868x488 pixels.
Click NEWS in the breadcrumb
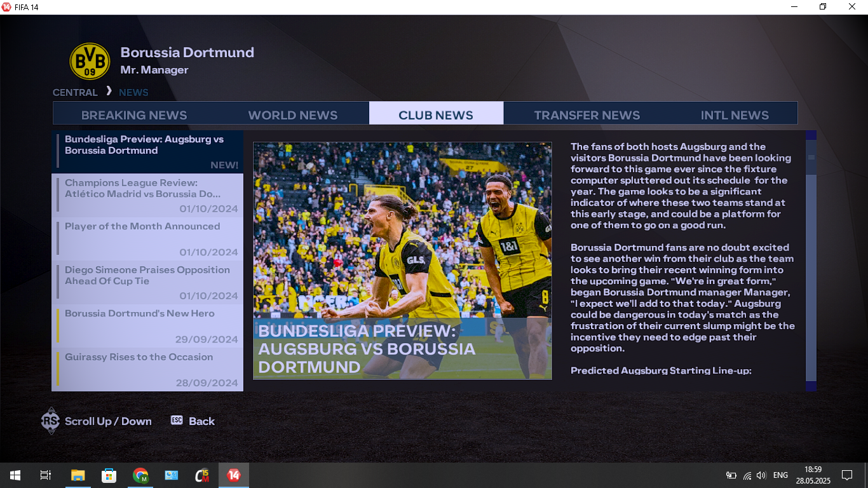click(x=133, y=93)
